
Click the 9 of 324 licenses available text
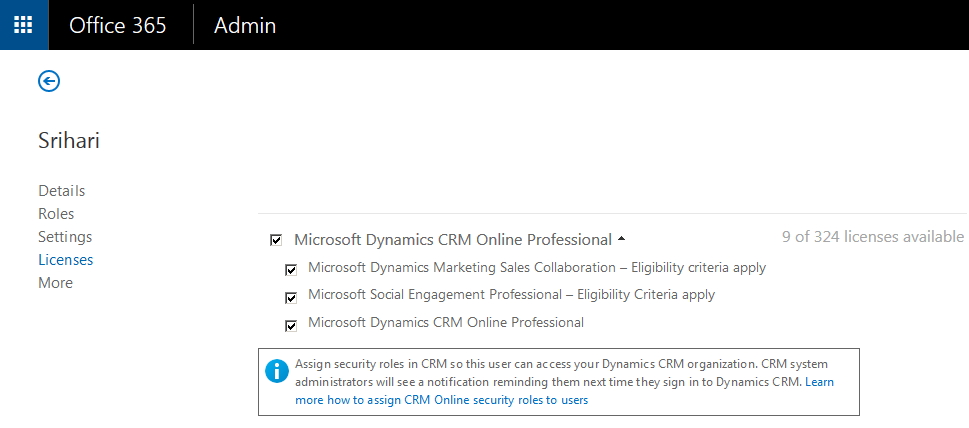click(x=872, y=237)
